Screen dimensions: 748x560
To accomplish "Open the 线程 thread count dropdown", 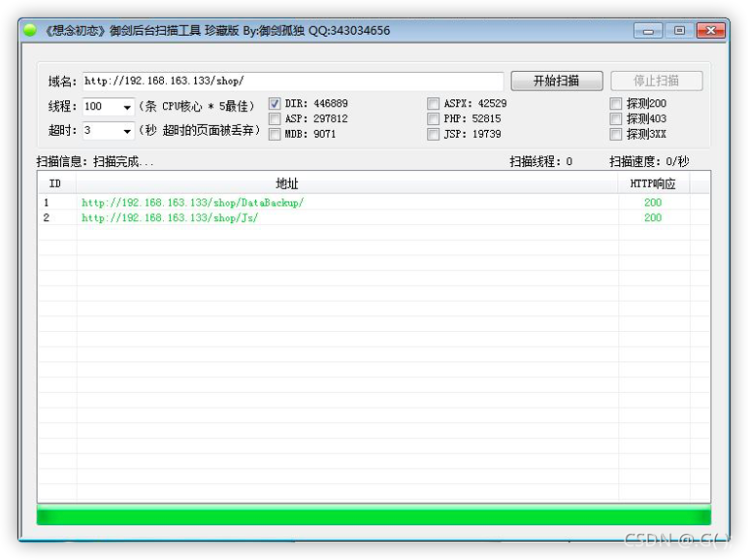I will point(127,107).
